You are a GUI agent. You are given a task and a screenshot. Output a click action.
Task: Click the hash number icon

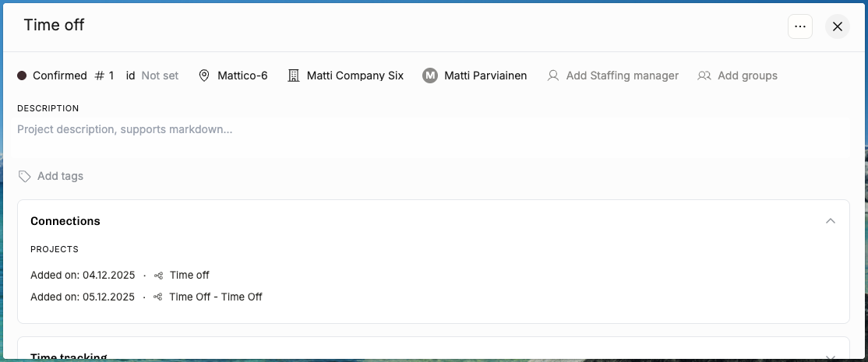(100, 76)
